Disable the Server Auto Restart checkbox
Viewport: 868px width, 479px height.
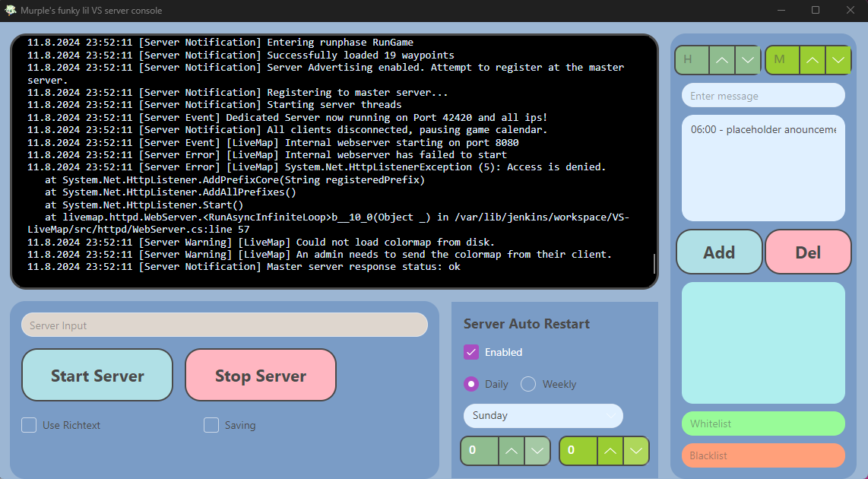click(471, 352)
